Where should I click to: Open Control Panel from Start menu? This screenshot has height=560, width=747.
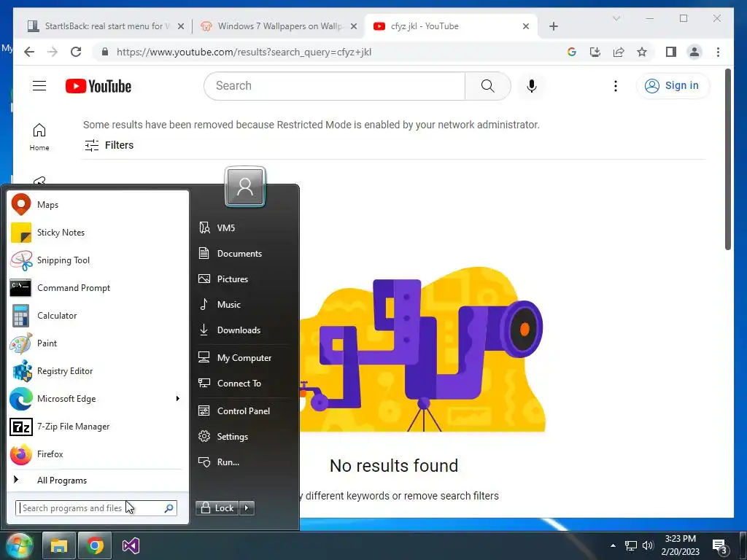pyautogui.click(x=244, y=411)
